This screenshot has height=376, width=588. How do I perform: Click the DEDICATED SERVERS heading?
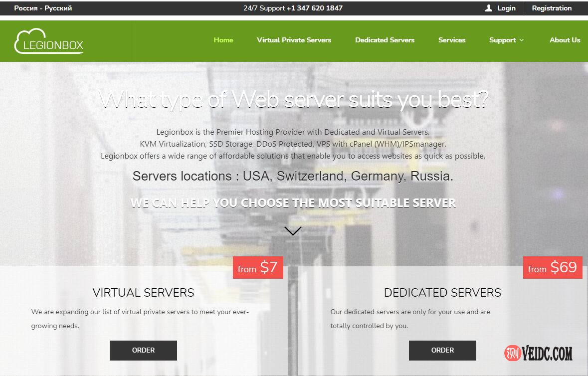click(x=442, y=292)
